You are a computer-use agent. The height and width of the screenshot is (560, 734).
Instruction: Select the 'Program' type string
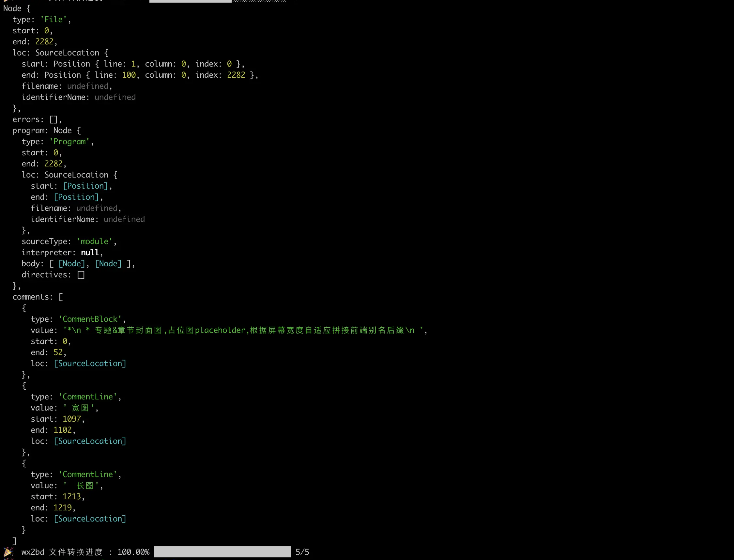(69, 142)
